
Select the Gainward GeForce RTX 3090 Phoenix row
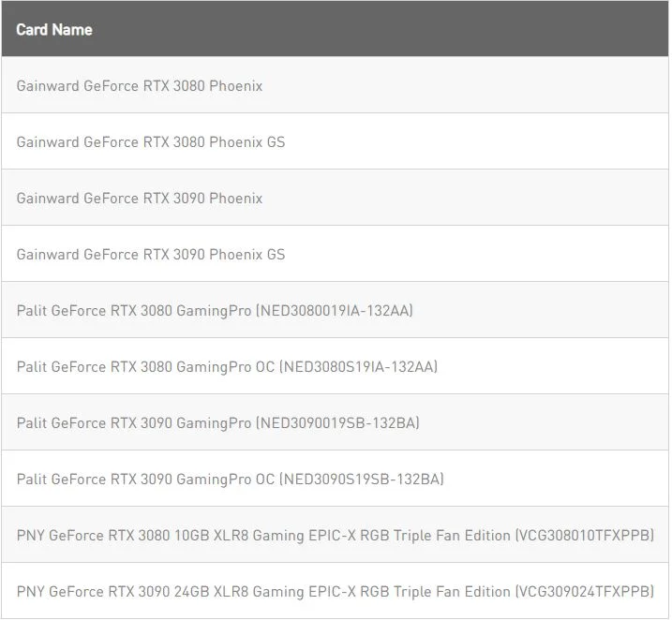[x=335, y=198]
